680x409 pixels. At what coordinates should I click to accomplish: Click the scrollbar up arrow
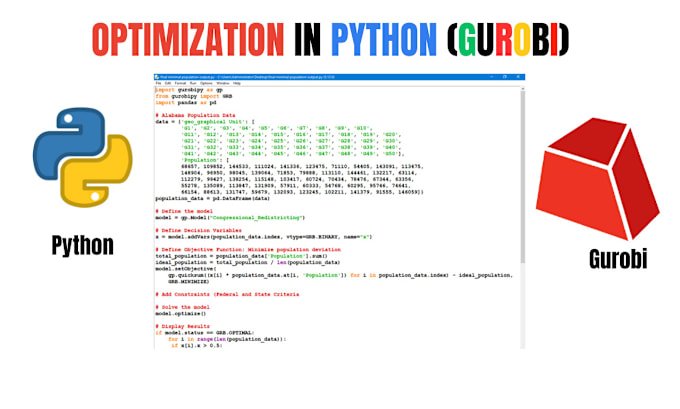point(523,89)
